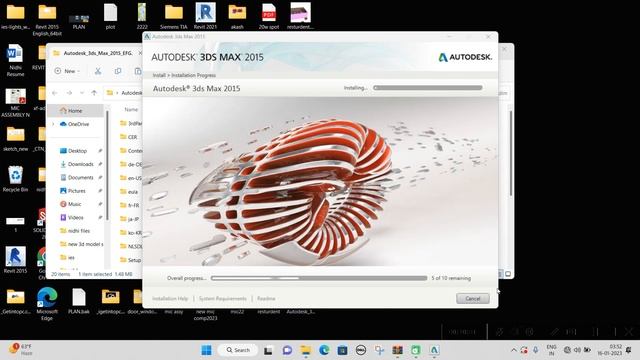Click the Installing progress bar at top

(x=428, y=87)
